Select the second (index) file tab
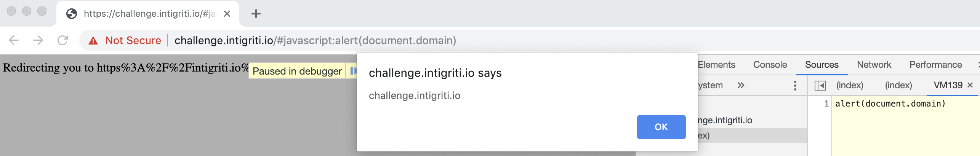980x156 pixels. tap(898, 85)
